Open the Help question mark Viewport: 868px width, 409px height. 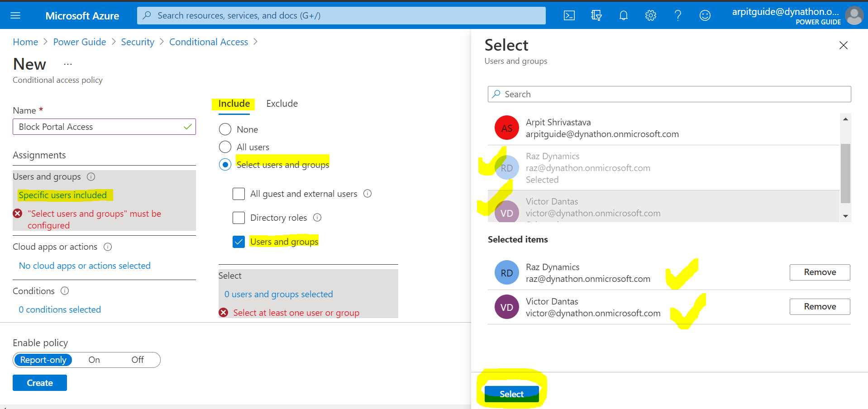click(x=678, y=15)
